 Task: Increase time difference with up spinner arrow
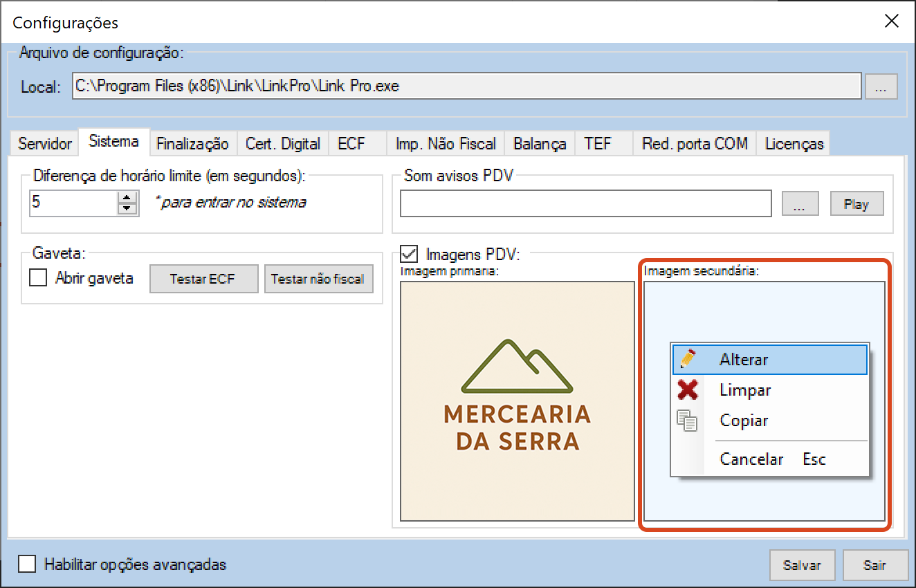pyautogui.click(x=127, y=199)
